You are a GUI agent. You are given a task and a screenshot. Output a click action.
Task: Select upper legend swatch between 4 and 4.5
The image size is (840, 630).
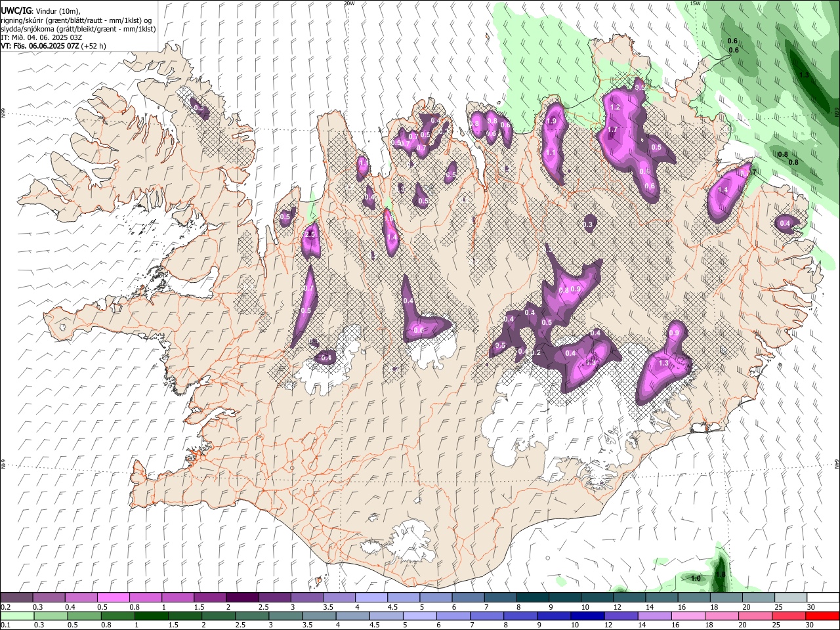(370, 597)
